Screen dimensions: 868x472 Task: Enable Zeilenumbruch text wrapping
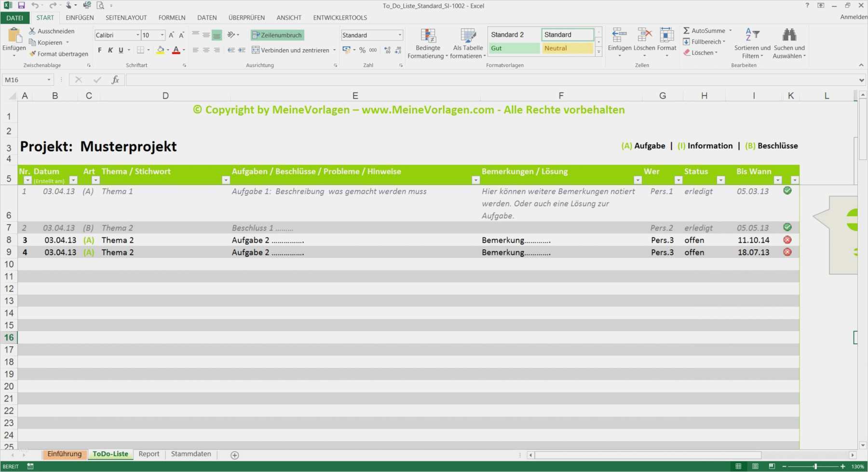(x=277, y=35)
